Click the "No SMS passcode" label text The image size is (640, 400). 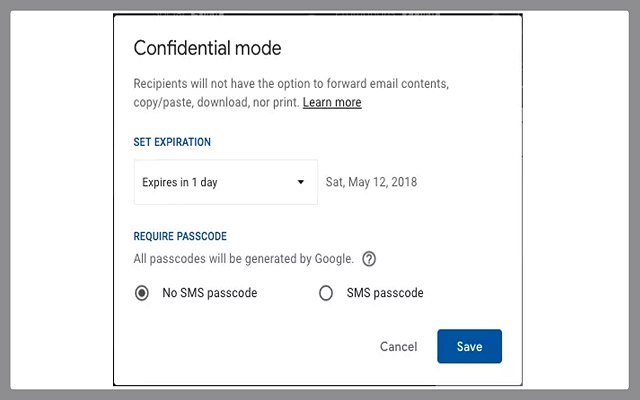coord(210,293)
